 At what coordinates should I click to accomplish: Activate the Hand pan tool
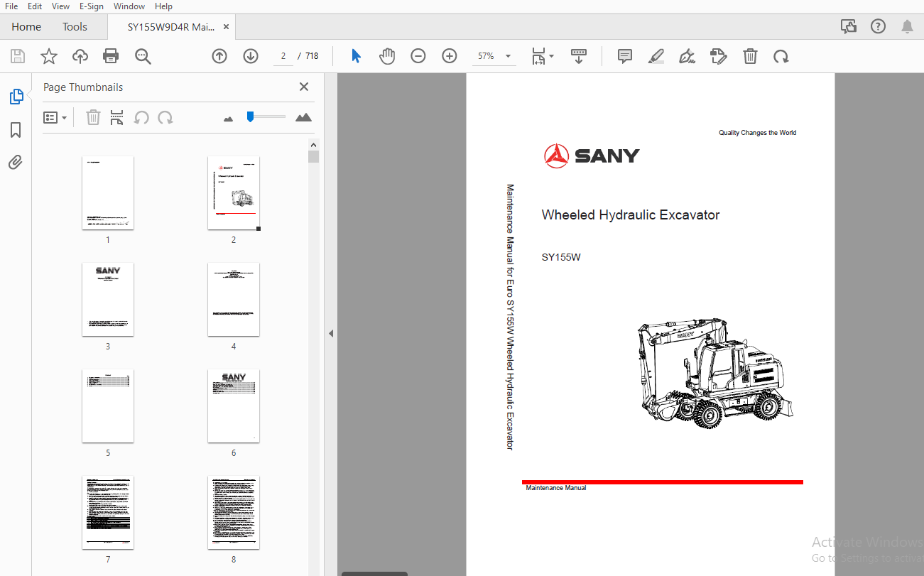pyautogui.click(x=387, y=56)
